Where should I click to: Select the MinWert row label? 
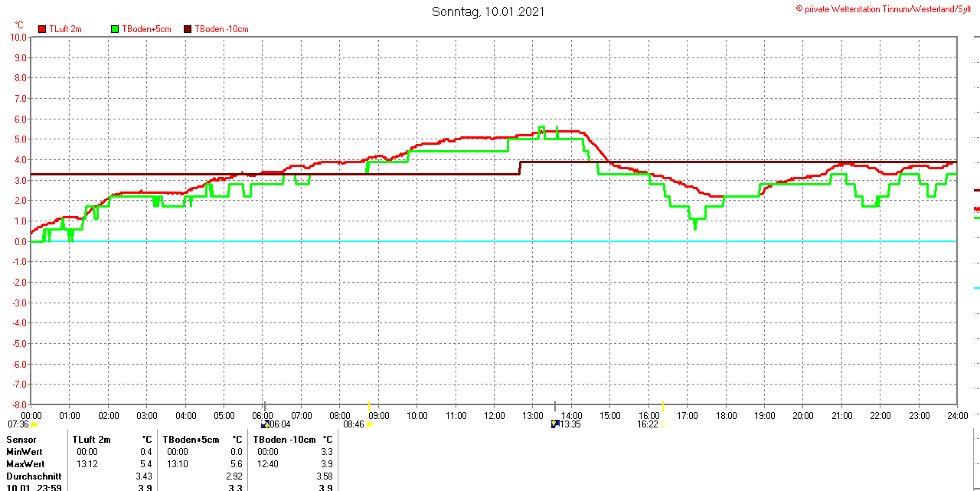point(25,452)
